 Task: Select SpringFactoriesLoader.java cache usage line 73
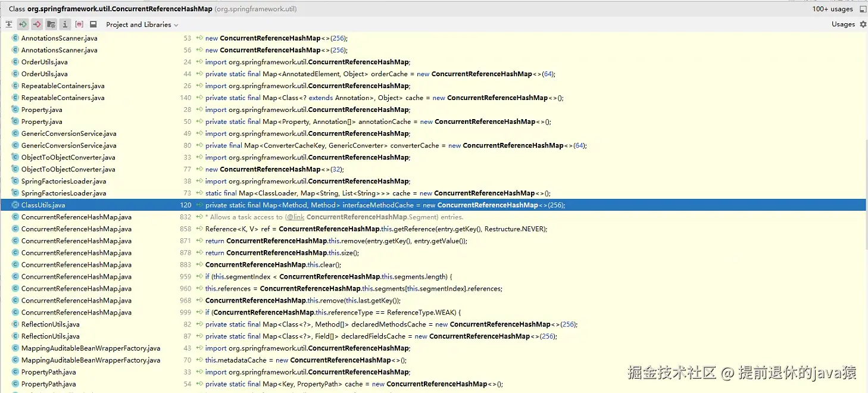pyautogui.click(x=433, y=193)
